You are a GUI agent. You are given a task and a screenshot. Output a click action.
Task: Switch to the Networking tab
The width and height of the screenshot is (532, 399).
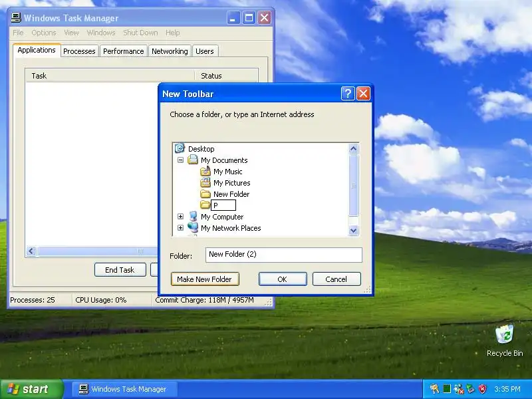[170, 51]
